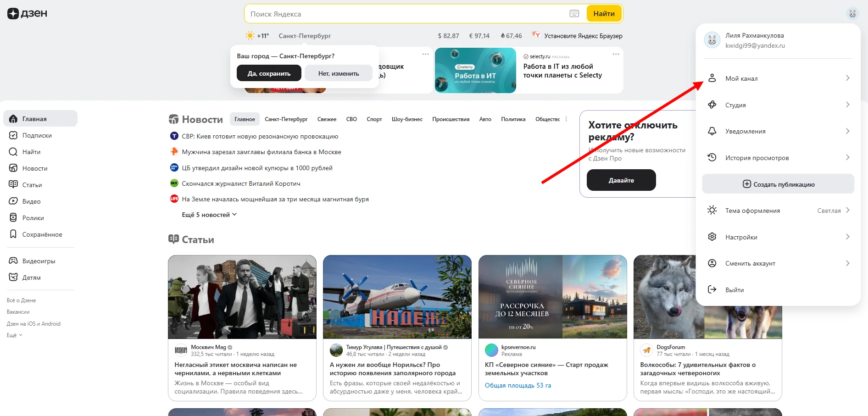
Task: Click the Главная home icon in sidebar
Action: point(13,119)
